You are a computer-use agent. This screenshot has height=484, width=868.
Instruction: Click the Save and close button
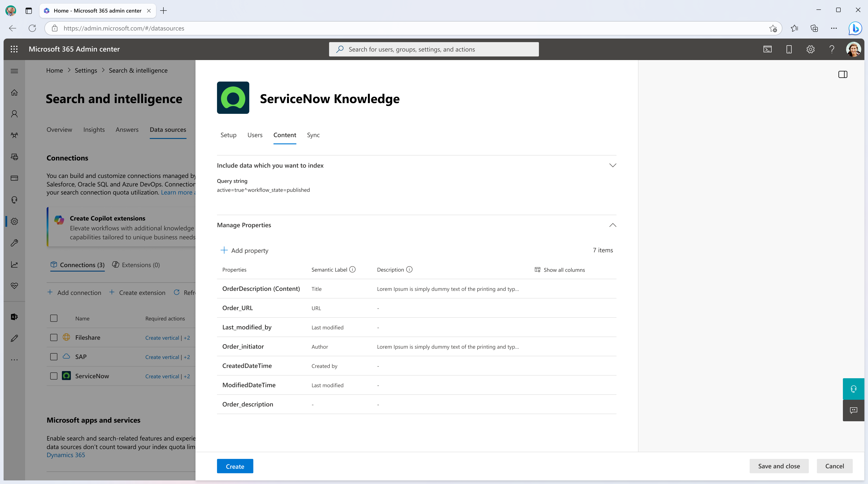(x=779, y=466)
